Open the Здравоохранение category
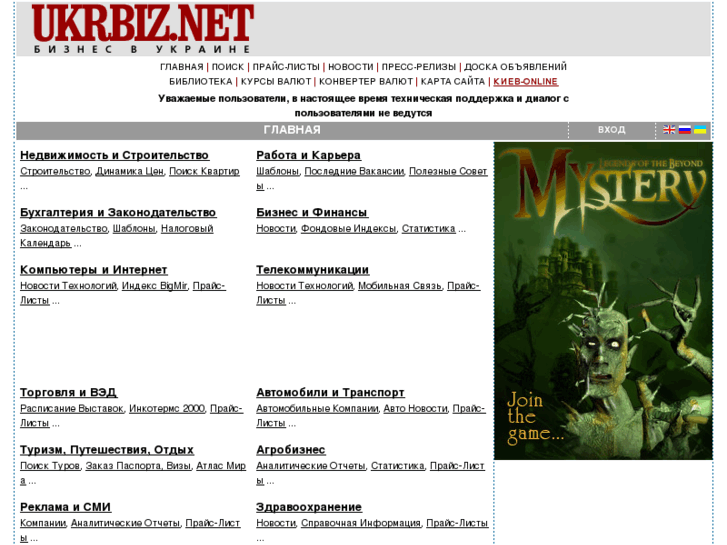Screen dimensions: 727x545 309,507
